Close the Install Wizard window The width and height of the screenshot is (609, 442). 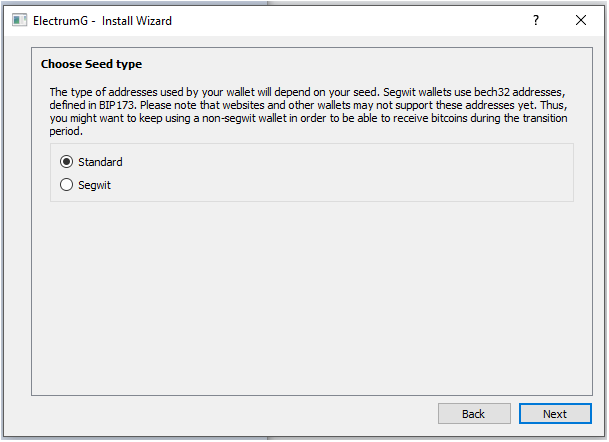(581, 20)
